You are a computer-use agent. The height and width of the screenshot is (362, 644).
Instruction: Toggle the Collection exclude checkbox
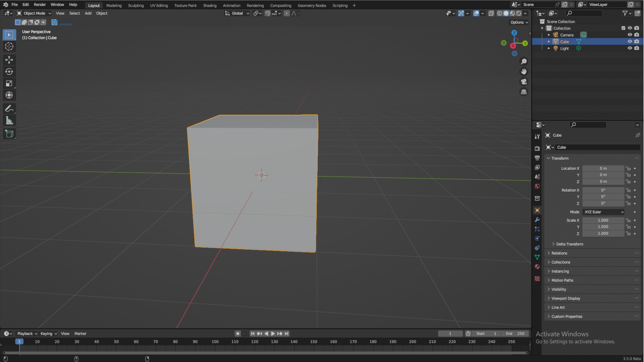623,28
